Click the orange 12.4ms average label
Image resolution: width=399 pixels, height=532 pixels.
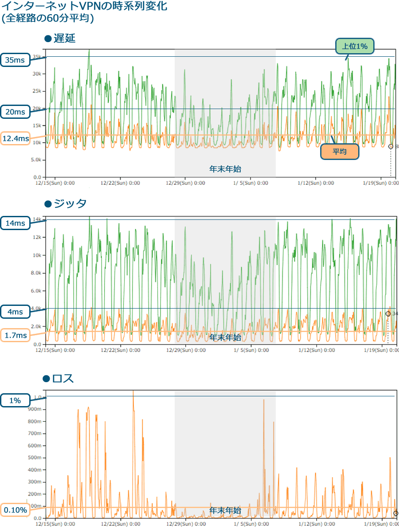[x=15, y=139]
